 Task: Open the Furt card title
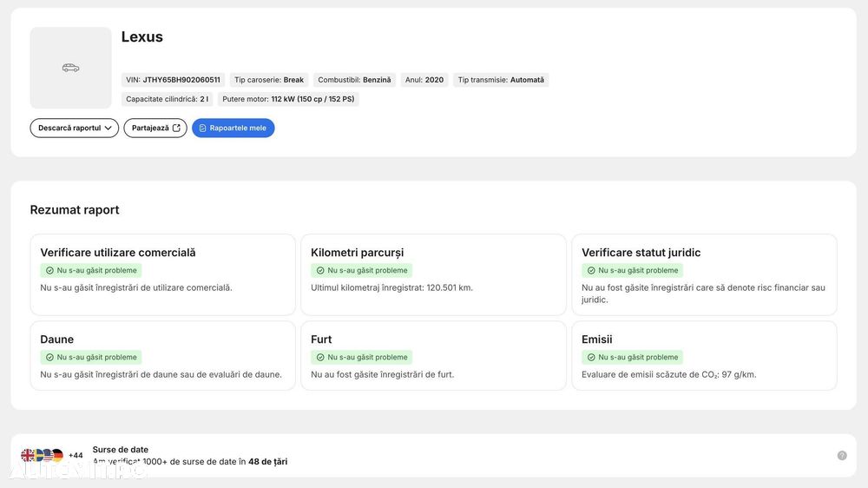coord(321,340)
